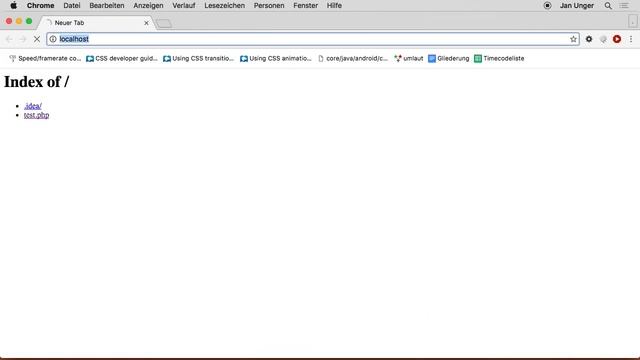
Task: Open the Notification Center list icon
Action: coord(624,6)
